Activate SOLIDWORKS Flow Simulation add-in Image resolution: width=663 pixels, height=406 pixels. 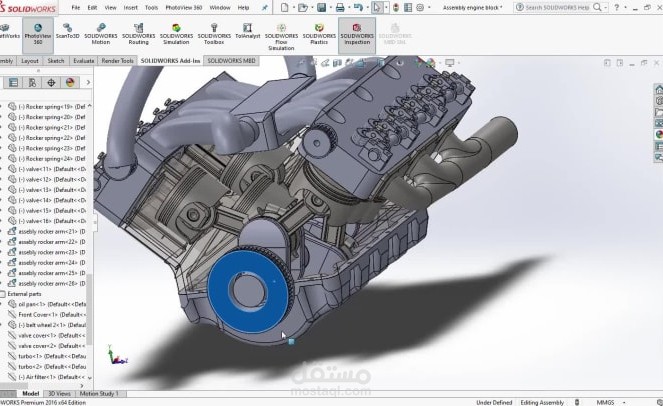pyautogui.click(x=281, y=37)
